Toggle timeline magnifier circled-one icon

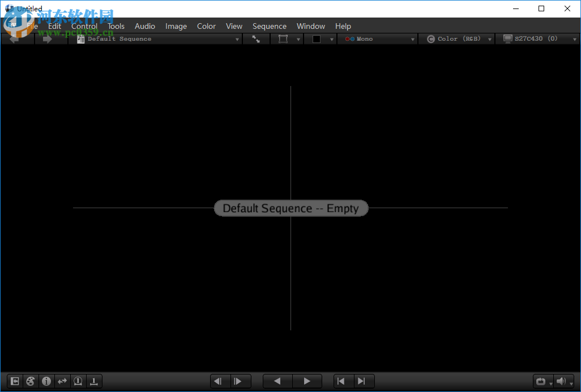pos(78,381)
